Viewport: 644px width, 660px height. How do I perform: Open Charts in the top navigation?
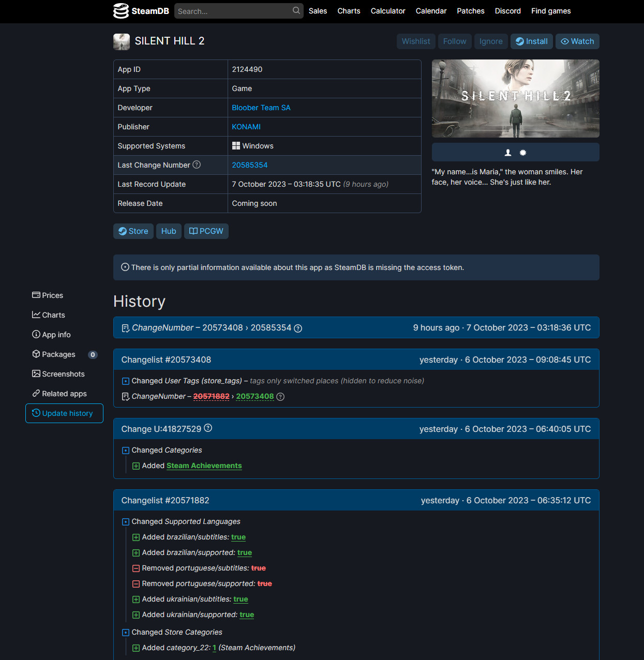coord(349,11)
